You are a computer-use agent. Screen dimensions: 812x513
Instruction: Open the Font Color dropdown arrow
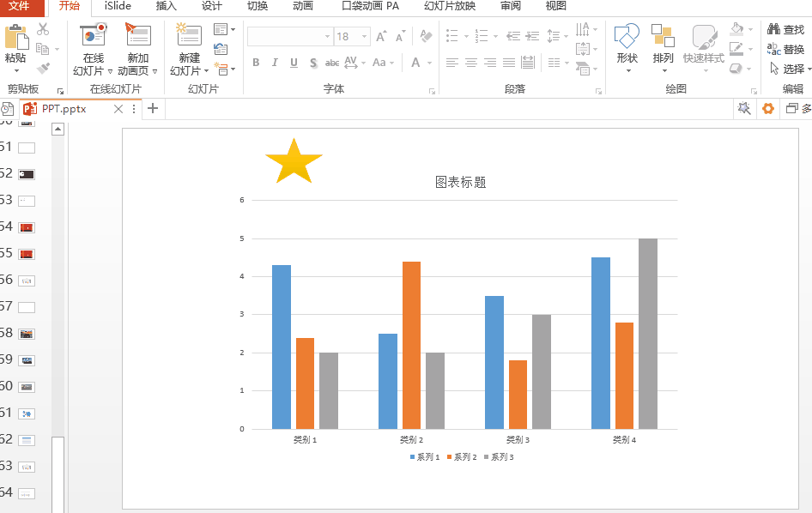click(x=430, y=63)
